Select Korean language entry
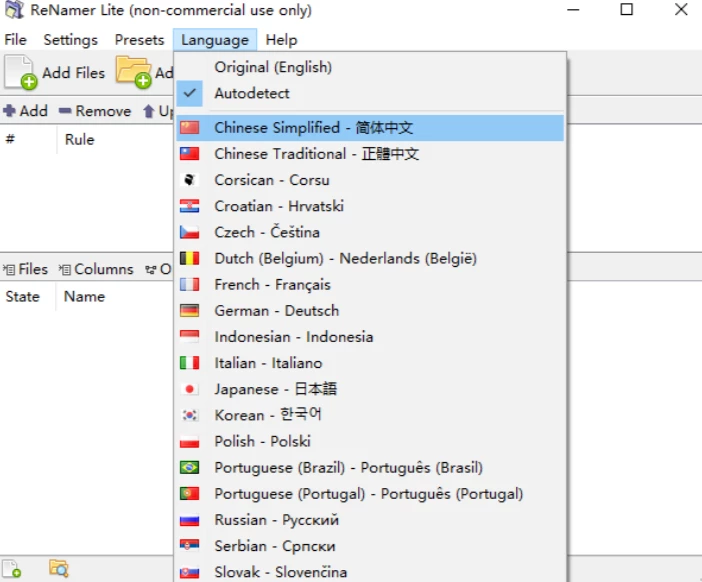702x582 pixels. click(370, 415)
